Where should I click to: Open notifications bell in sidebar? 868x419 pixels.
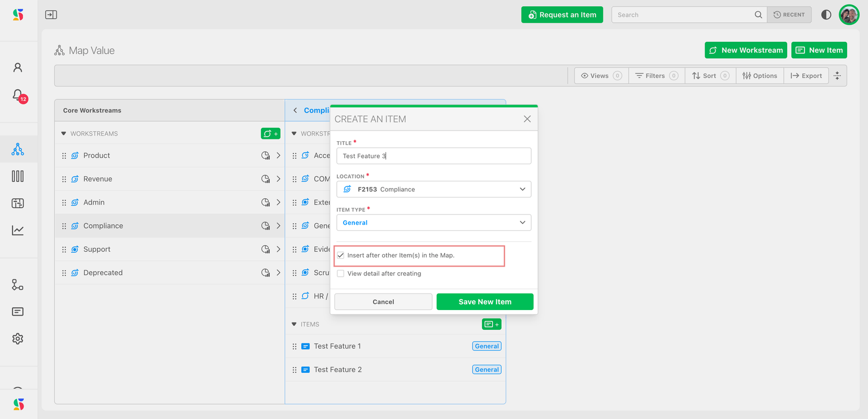18,95
